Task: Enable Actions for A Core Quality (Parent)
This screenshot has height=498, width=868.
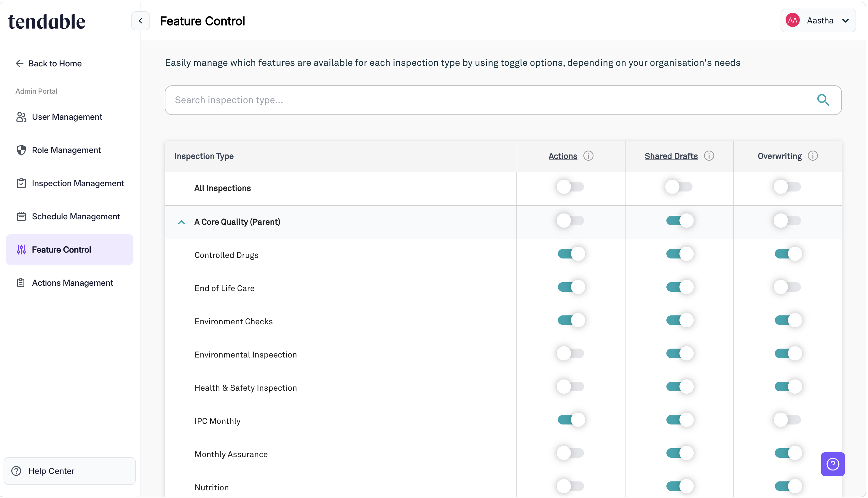Action: [570, 221]
